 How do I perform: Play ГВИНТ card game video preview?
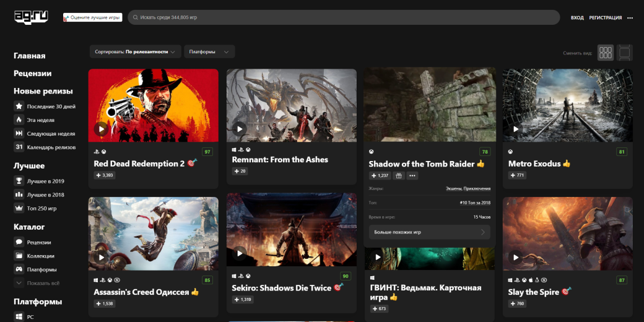click(x=378, y=258)
